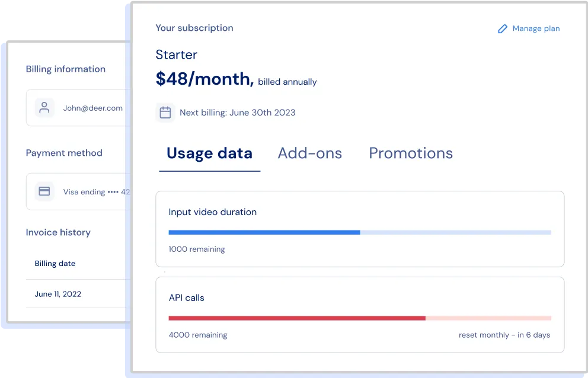Switch to the Usage data tab
This screenshot has width=588, height=378.
coord(209,153)
